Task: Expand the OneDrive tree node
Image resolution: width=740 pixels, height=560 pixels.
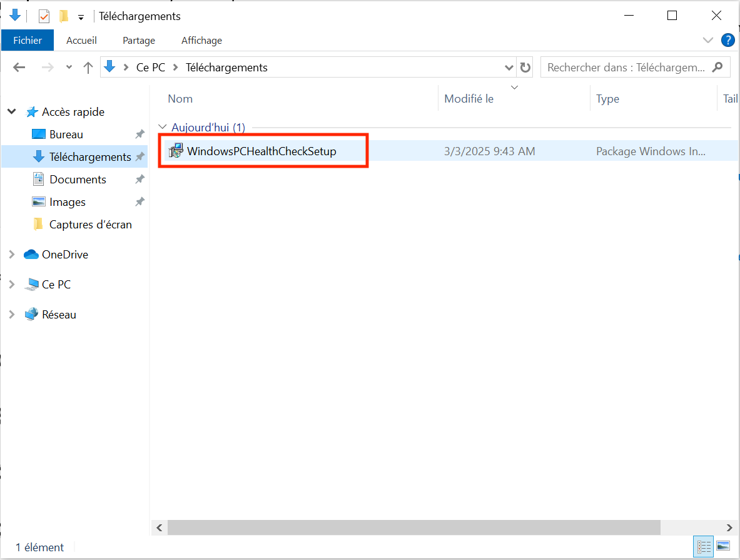Action: pyautogui.click(x=12, y=255)
